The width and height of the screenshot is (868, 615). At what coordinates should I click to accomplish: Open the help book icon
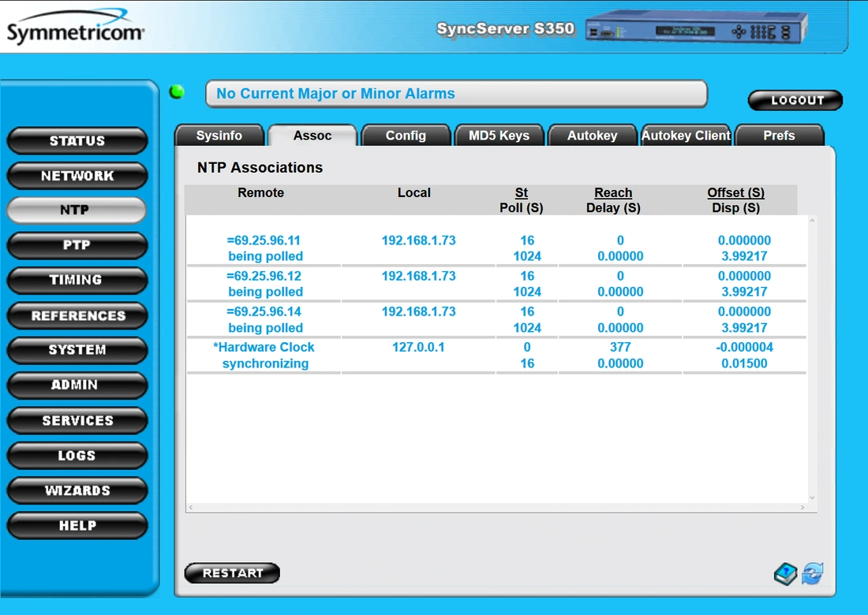(785, 573)
